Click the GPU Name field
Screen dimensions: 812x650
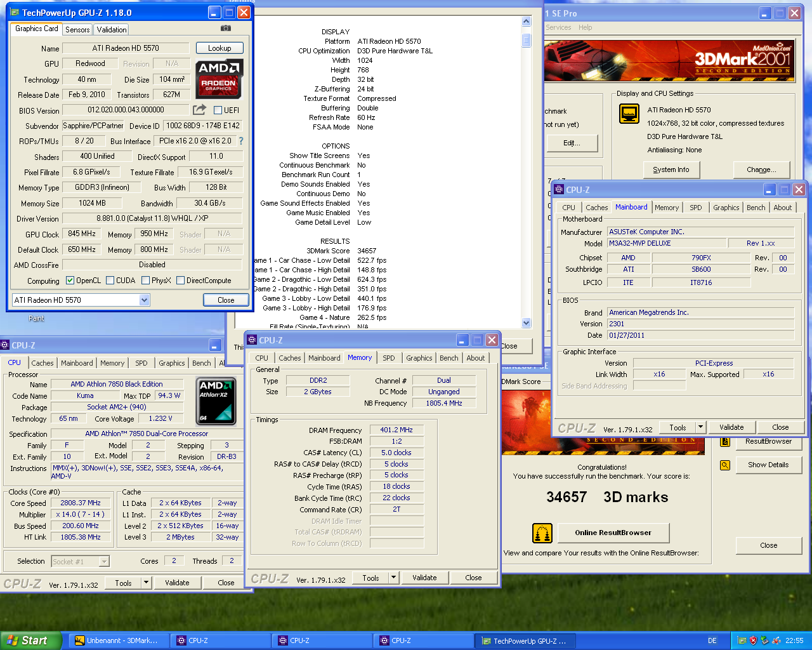pos(126,48)
